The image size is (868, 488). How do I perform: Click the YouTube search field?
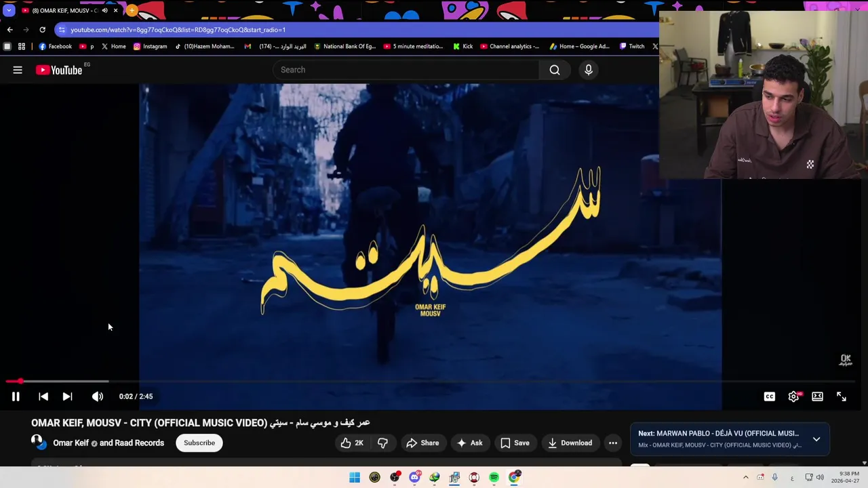tap(407, 70)
